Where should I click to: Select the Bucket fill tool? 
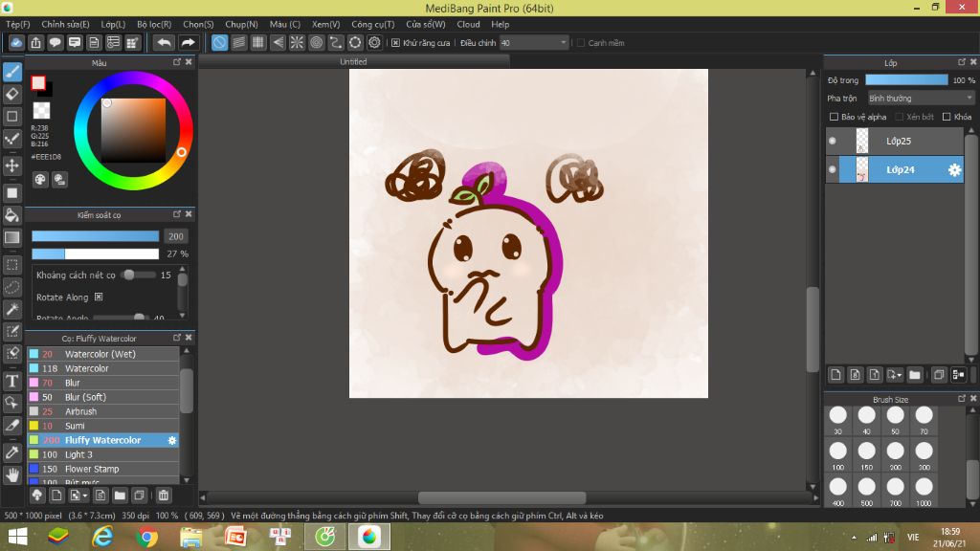coord(11,215)
